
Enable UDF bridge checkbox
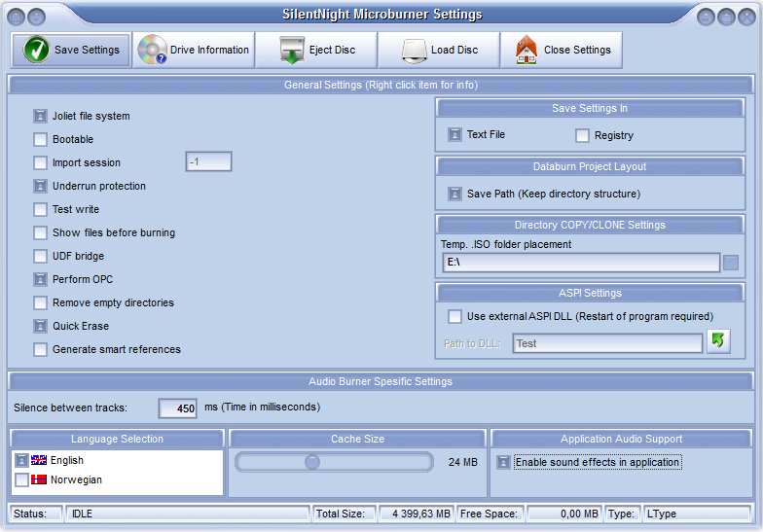tap(41, 257)
